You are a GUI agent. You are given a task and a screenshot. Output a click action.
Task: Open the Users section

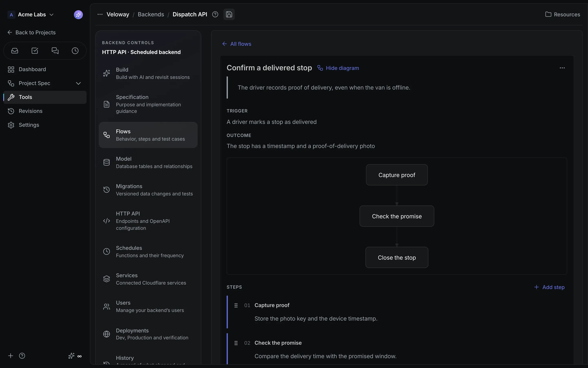coord(148,306)
